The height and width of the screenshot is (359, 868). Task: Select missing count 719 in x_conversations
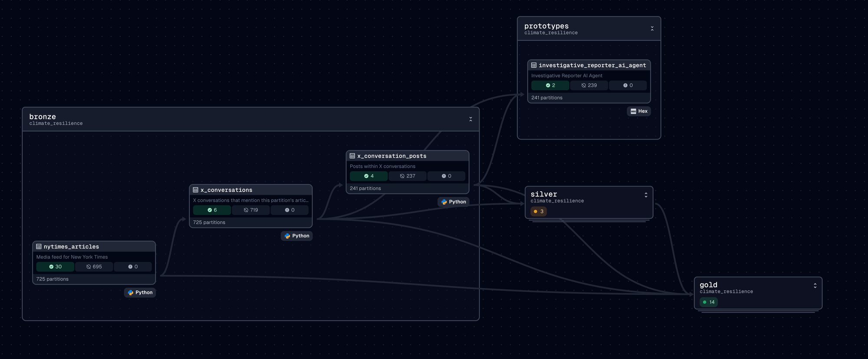click(x=251, y=210)
